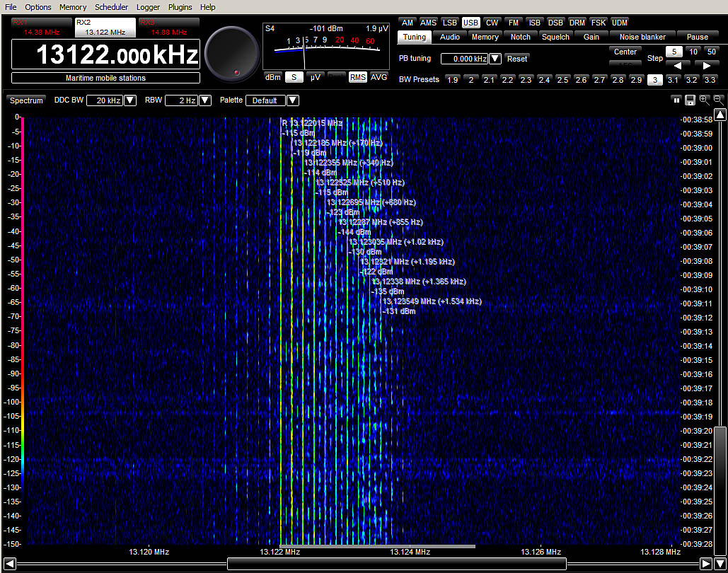Image resolution: width=728 pixels, height=573 pixels.
Task: Select the 3.3 bandwidth preset
Action: (710, 79)
